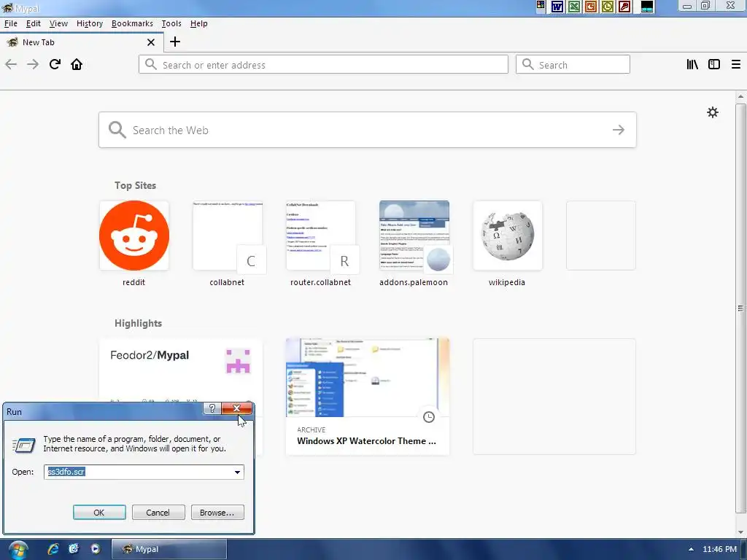Image resolution: width=747 pixels, height=560 pixels.
Task: Click Browse... in the Run dialog
Action: click(x=217, y=513)
